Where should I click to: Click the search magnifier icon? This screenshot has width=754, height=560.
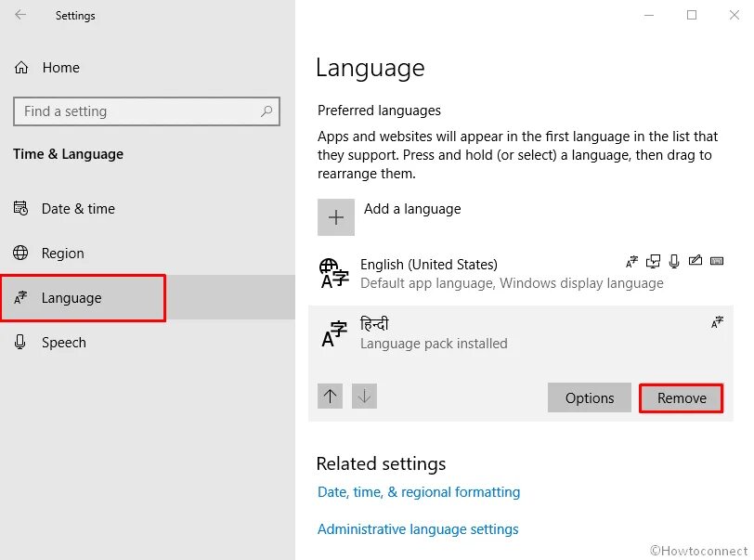pos(266,111)
